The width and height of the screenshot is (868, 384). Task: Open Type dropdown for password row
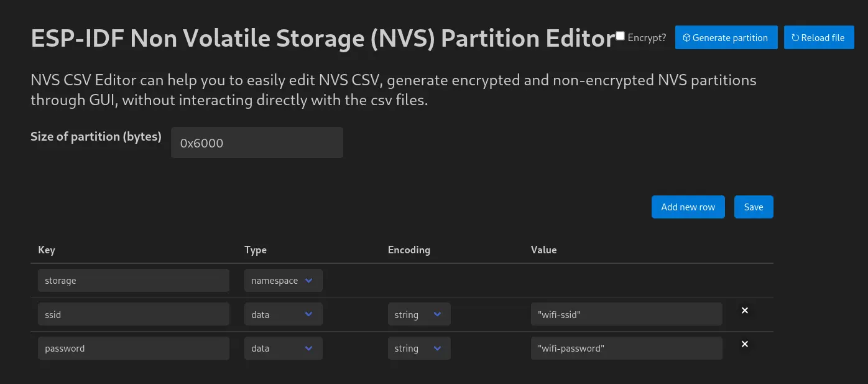[x=283, y=349]
